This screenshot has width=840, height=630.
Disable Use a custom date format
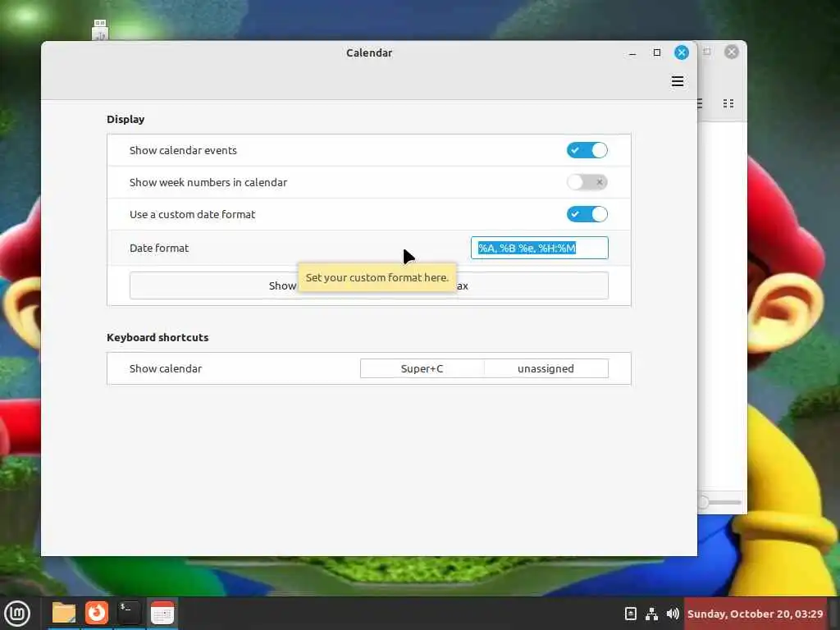pyautogui.click(x=587, y=214)
